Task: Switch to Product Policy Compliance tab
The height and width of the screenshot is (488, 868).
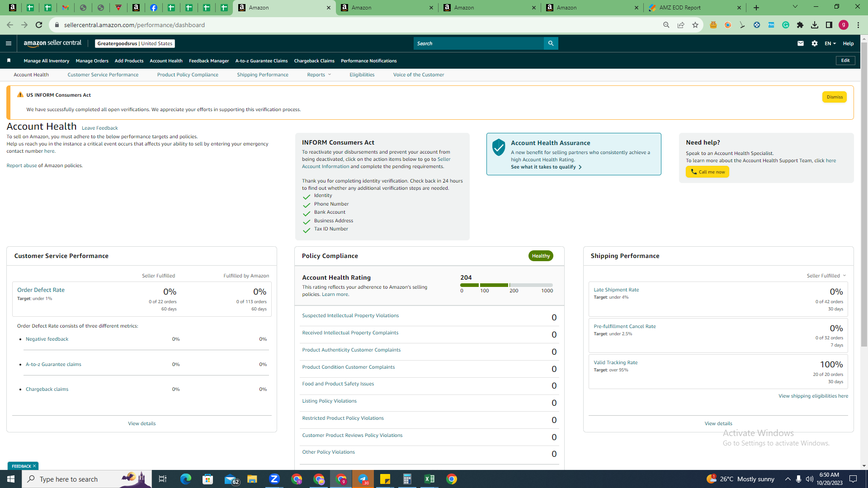Action: coord(188,75)
